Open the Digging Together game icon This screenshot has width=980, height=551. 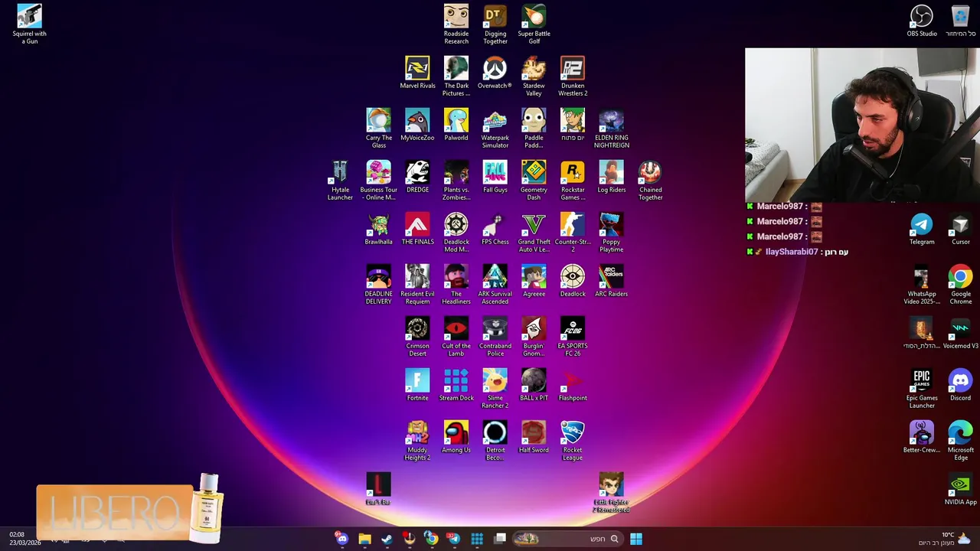[x=495, y=24]
